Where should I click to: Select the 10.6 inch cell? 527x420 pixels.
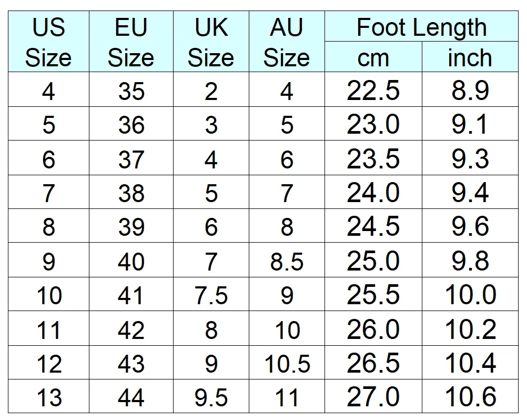470,396
